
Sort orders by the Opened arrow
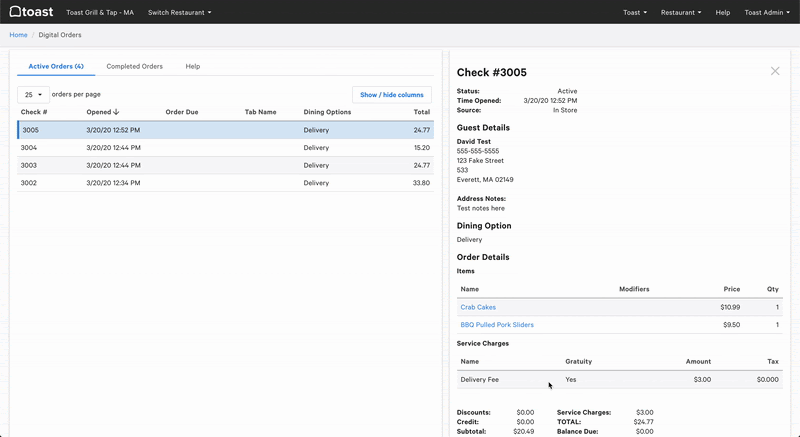click(x=116, y=112)
